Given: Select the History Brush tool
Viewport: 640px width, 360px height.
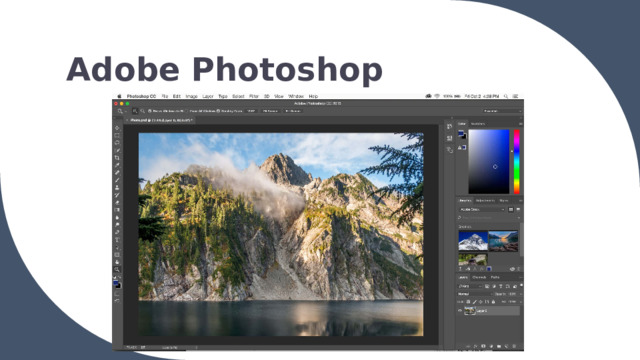Looking at the screenshot, I should pos(117,195).
